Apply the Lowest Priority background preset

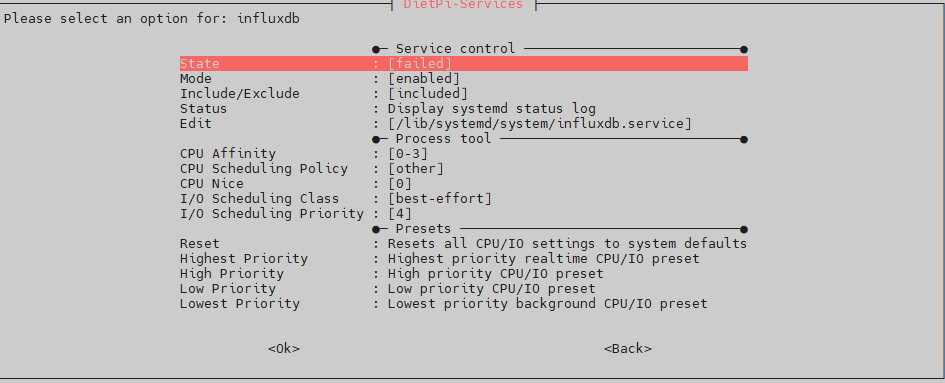click(463, 304)
